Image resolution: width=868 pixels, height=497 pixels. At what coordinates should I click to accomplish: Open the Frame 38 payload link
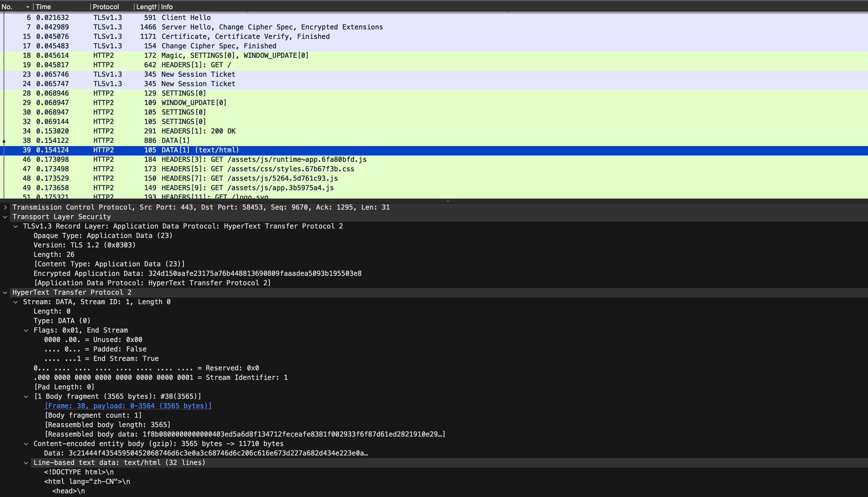(x=128, y=406)
